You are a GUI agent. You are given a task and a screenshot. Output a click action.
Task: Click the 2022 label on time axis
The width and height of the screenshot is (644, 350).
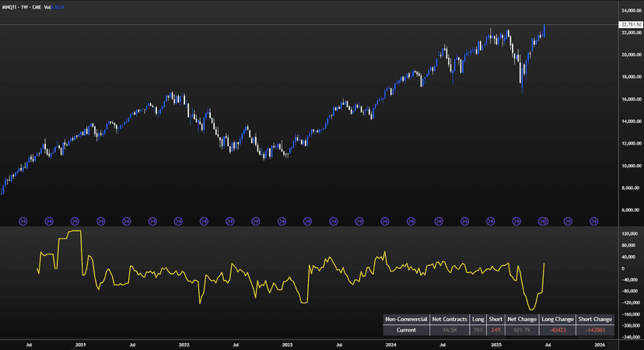[x=184, y=345]
